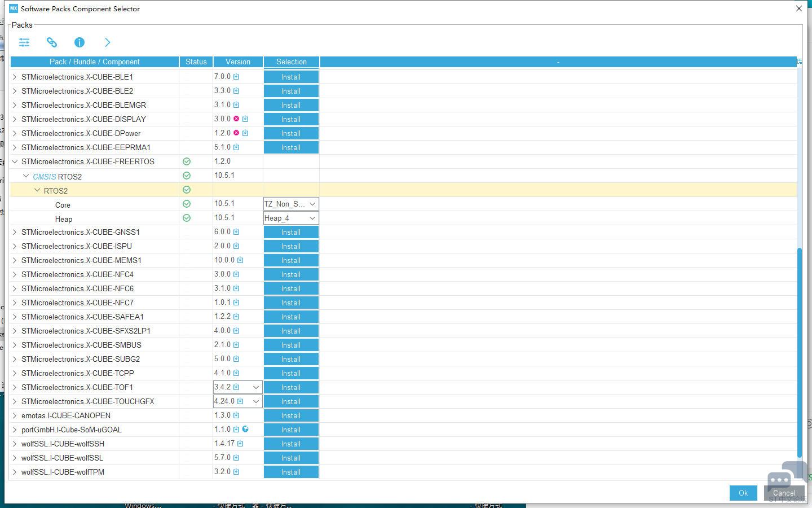The image size is (812, 508).
Task: Select the STMicroelectronics.X-CUBE-TOF1 row name
Action: pyautogui.click(x=77, y=387)
